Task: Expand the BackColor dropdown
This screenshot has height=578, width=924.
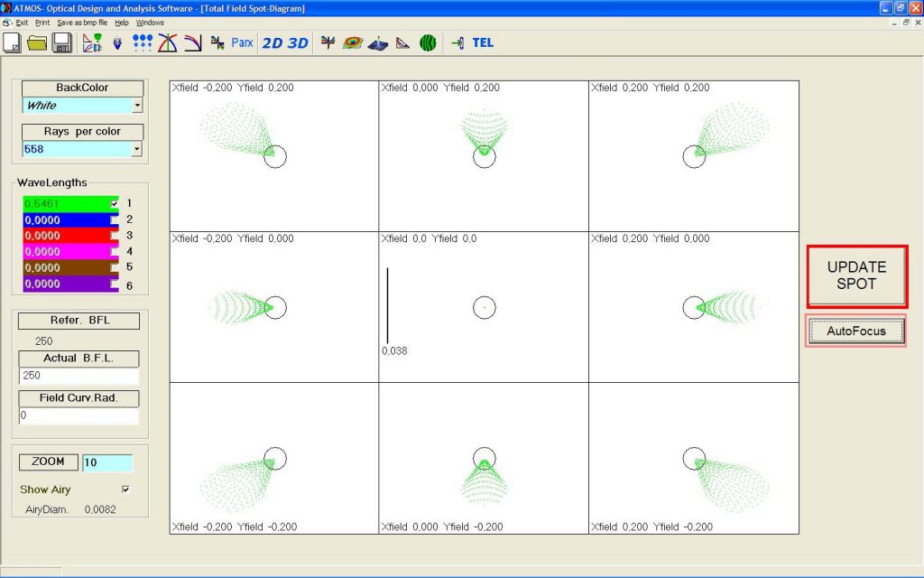Action: tap(137, 106)
